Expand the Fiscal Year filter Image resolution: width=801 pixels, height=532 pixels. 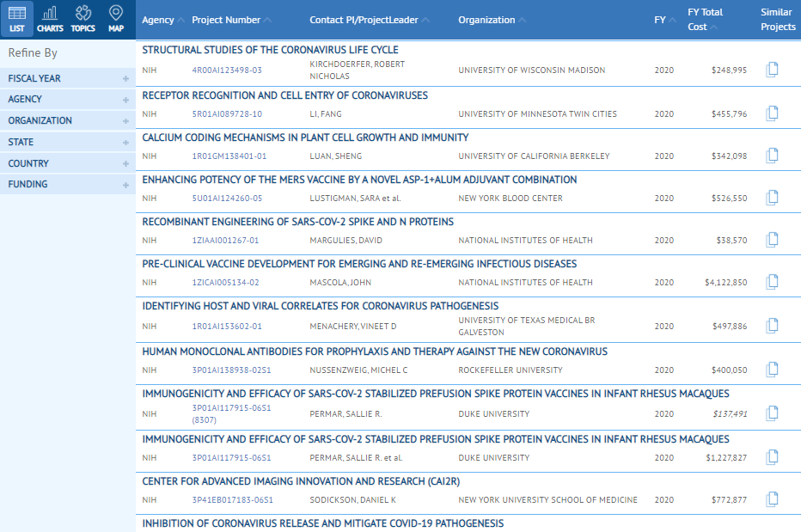pos(67,78)
